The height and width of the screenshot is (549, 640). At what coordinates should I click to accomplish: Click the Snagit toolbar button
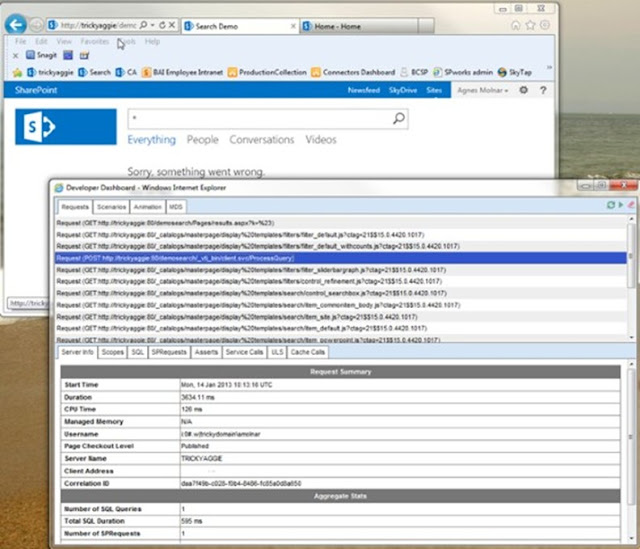pos(41,55)
